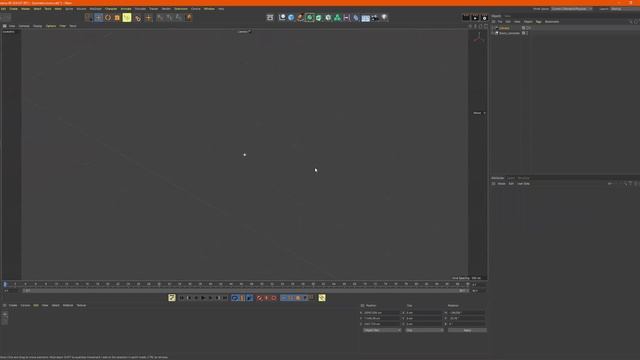Open the MoGraph menu
Screen dimensions: 640x360
point(96,9)
